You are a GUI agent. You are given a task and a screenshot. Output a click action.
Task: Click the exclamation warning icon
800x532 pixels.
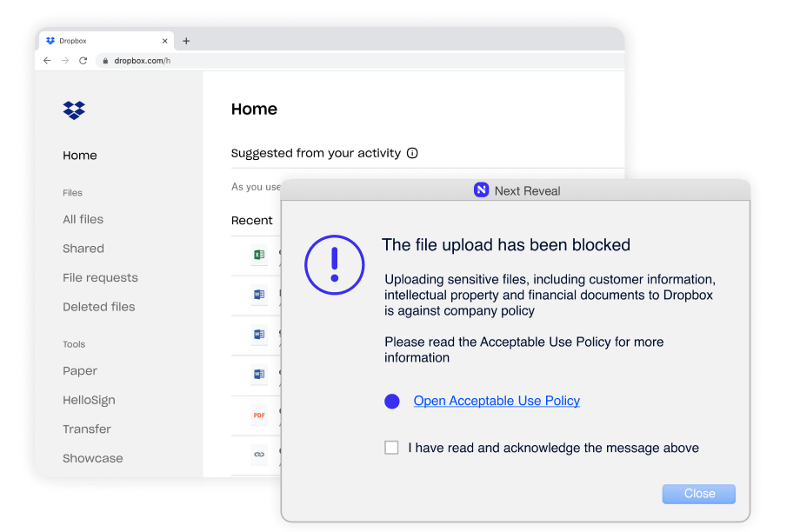tap(335, 265)
